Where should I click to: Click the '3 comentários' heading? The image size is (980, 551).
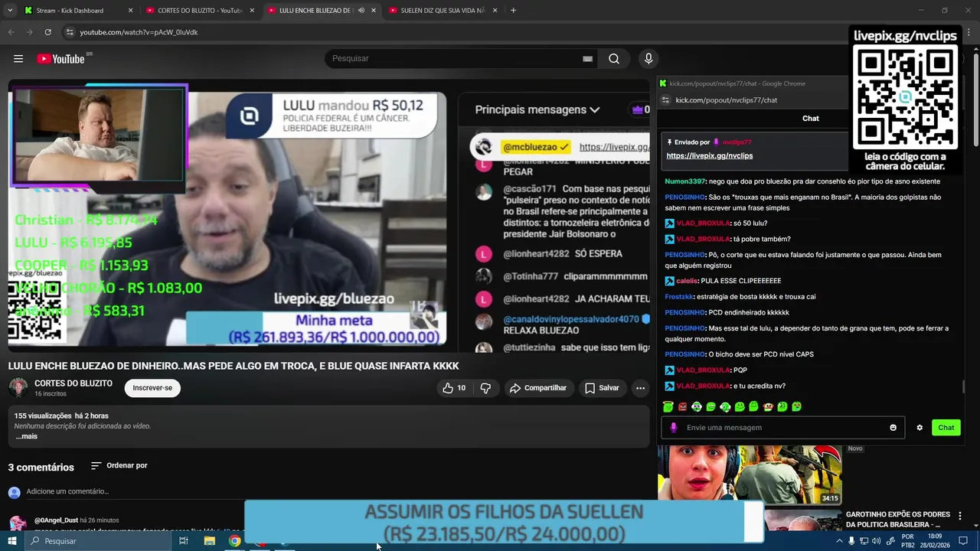41,467
